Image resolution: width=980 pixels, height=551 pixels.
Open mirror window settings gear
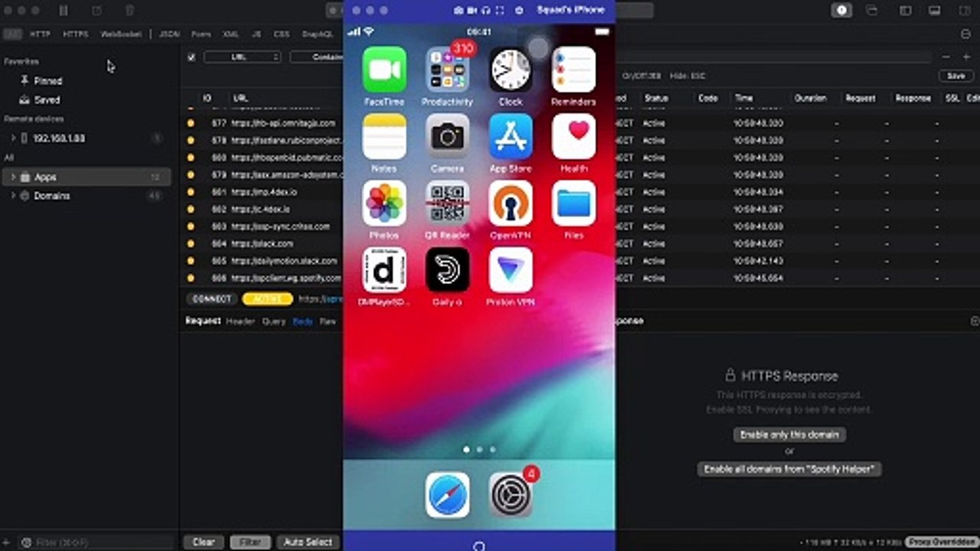pyautogui.click(x=519, y=11)
